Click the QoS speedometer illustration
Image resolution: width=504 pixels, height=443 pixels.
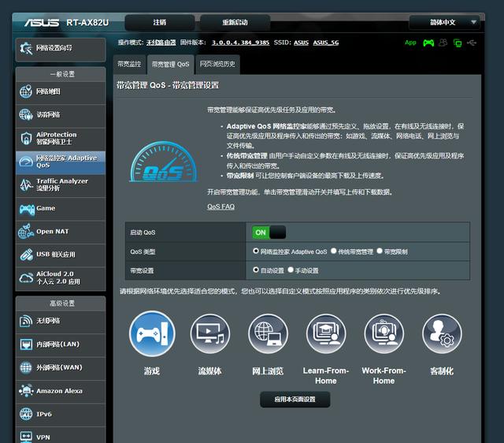(163, 162)
